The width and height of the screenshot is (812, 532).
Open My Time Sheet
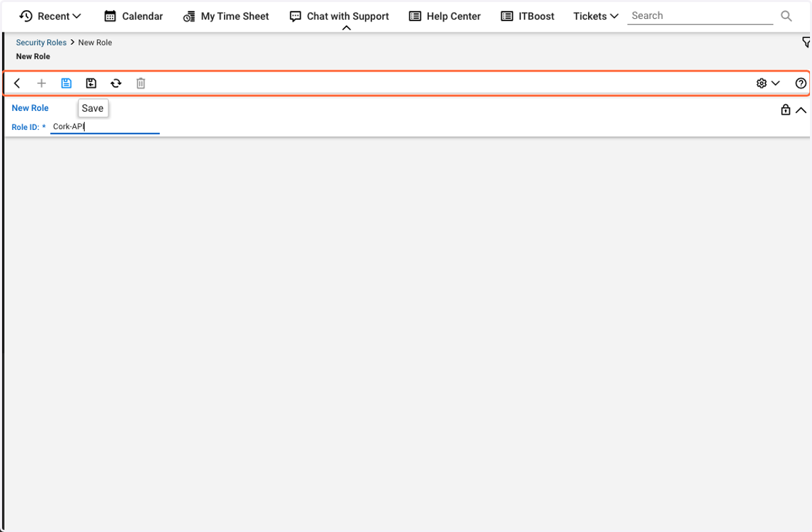[x=226, y=16]
